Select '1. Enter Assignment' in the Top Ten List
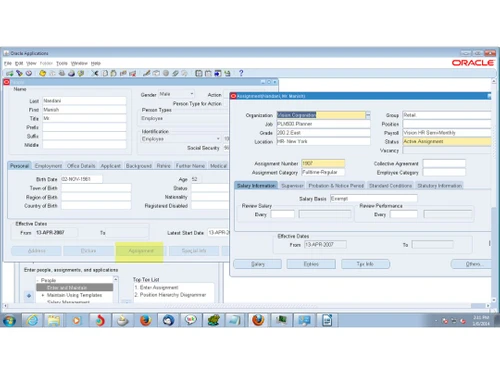 pyautogui.click(x=156, y=287)
